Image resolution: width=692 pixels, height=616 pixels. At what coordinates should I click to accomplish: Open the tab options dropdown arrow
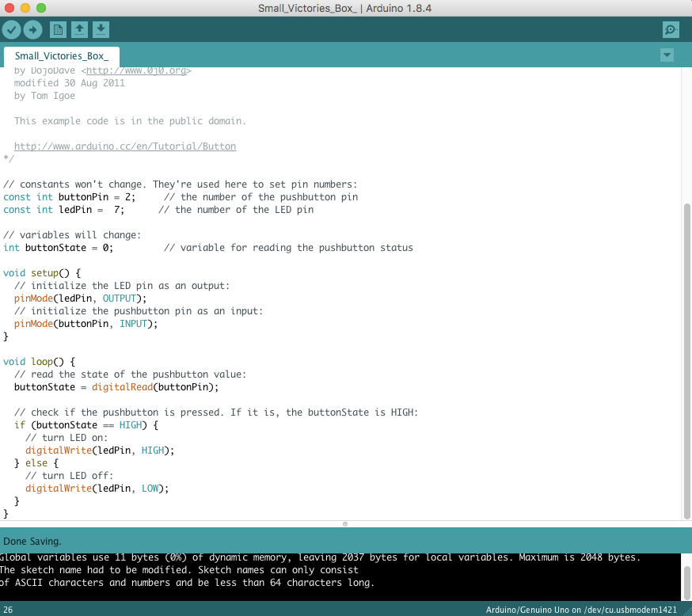(667, 55)
